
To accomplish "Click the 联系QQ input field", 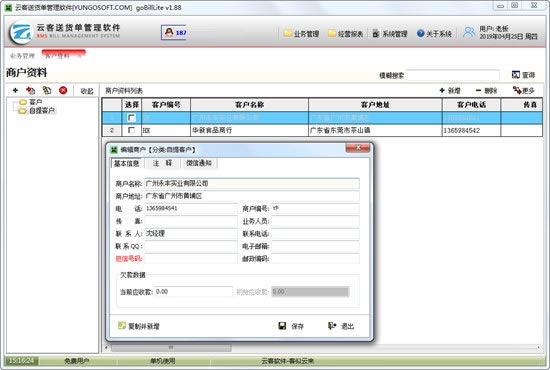I will coord(191,246).
